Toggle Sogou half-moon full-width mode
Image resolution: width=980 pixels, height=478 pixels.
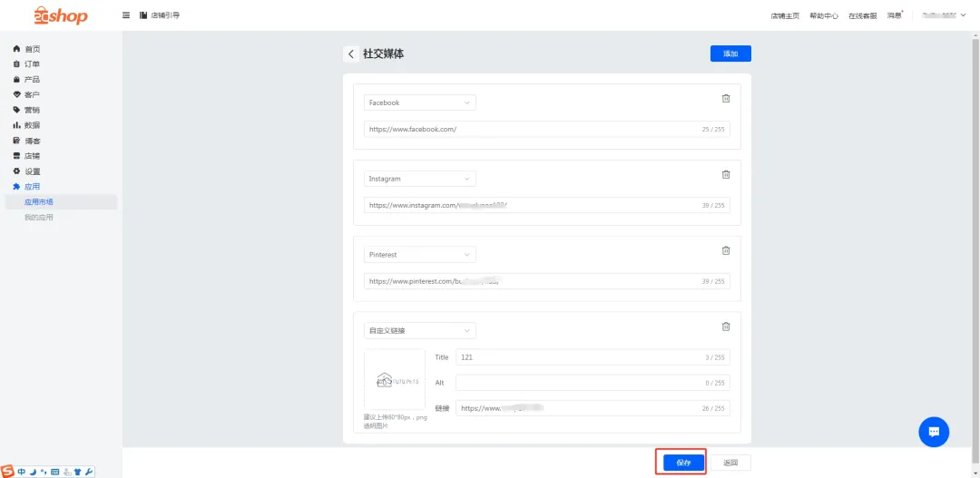tap(33, 473)
